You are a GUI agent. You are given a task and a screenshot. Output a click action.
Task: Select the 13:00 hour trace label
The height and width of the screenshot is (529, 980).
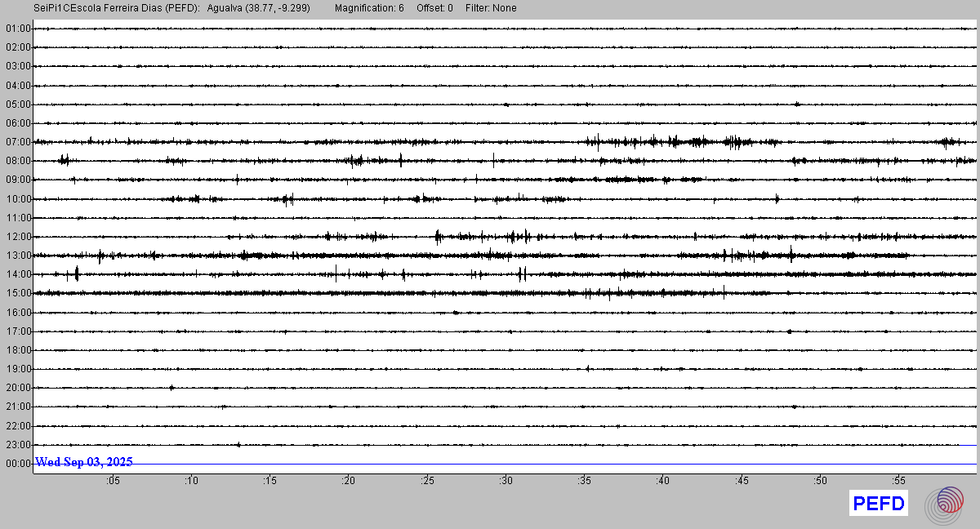18,256
